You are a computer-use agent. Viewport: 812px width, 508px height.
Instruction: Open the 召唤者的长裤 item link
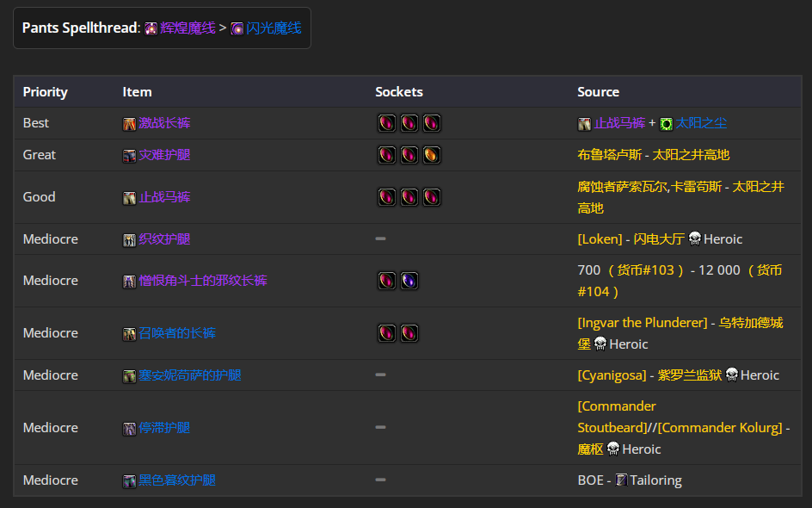(176, 333)
